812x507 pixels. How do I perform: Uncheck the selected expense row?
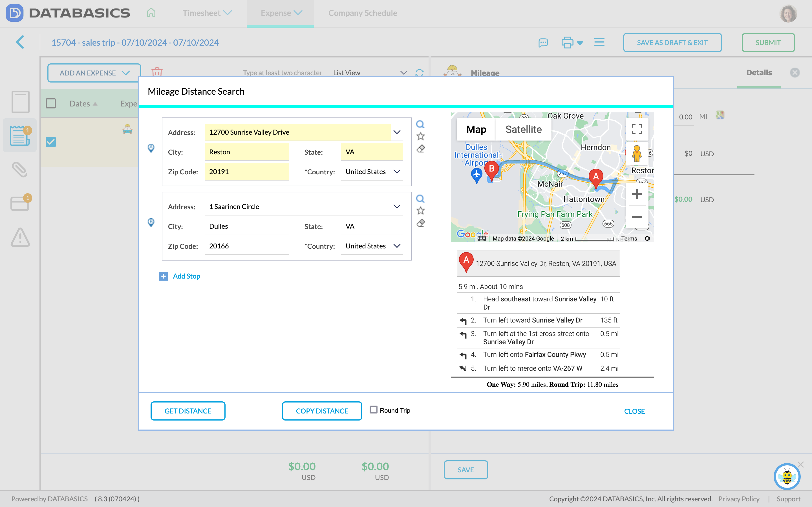(x=51, y=142)
